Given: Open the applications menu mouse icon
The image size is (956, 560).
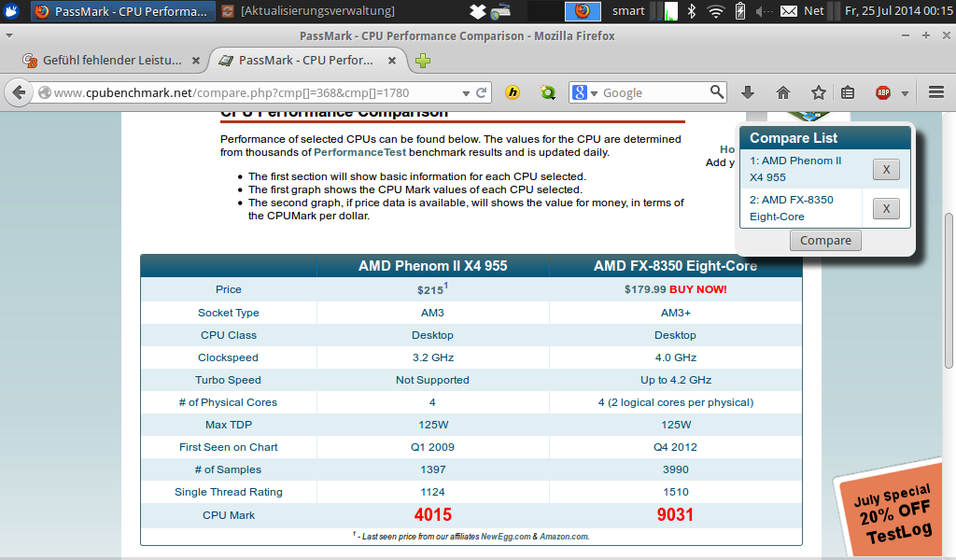Looking at the screenshot, I should tap(11, 11).
